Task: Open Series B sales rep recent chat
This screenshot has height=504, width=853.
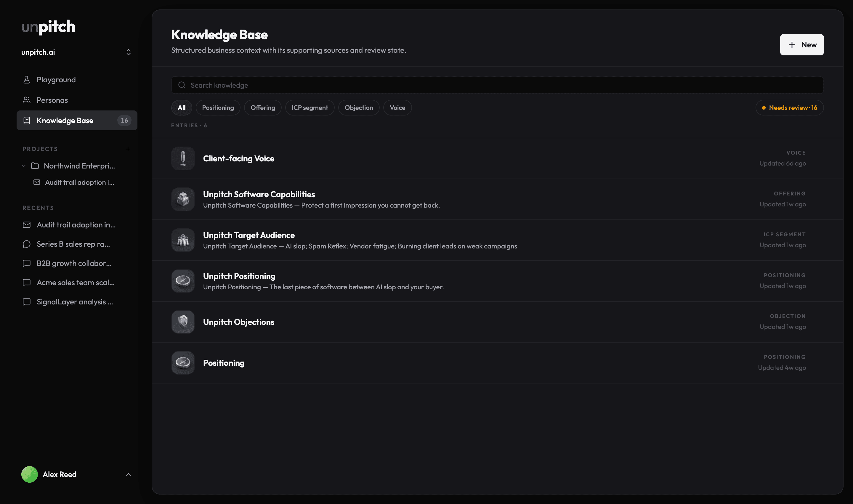Action: click(77, 244)
